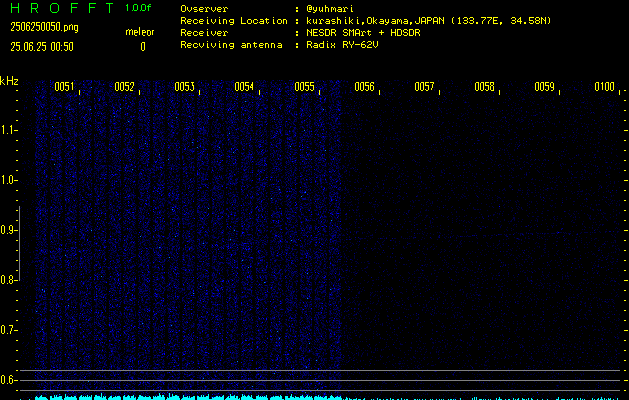This screenshot has width=629, height=400.
Task: Click the Receiving Location label
Action: [234, 21]
